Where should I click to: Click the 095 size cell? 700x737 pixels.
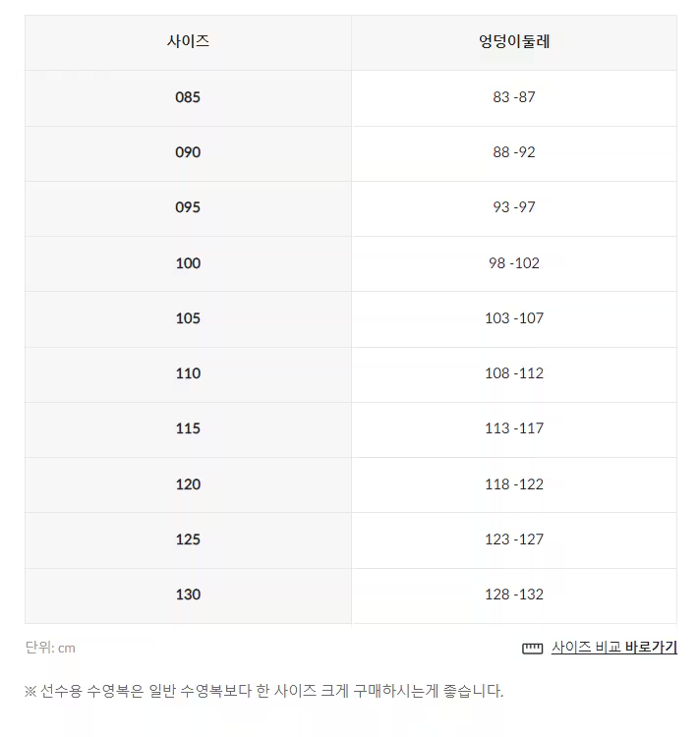pyautogui.click(x=188, y=208)
